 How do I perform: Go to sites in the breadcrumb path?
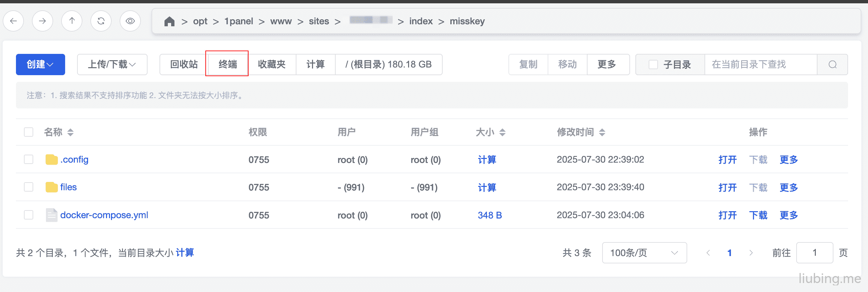319,21
